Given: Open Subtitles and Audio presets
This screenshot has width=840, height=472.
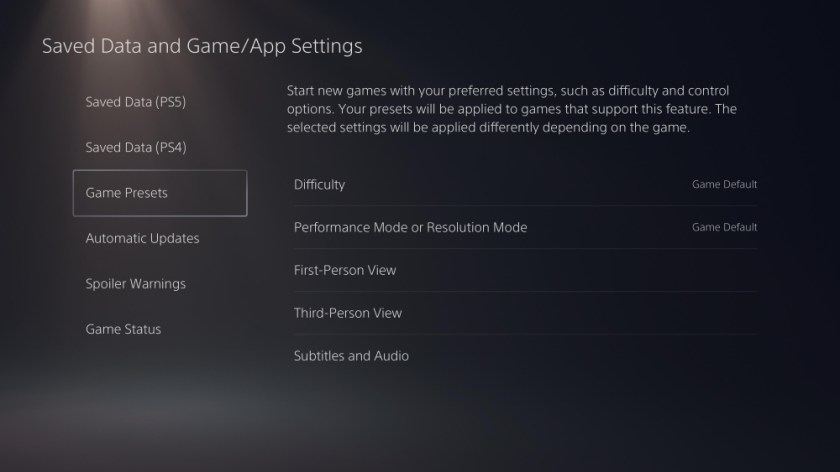Looking at the screenshot, I should pos(525,356).
